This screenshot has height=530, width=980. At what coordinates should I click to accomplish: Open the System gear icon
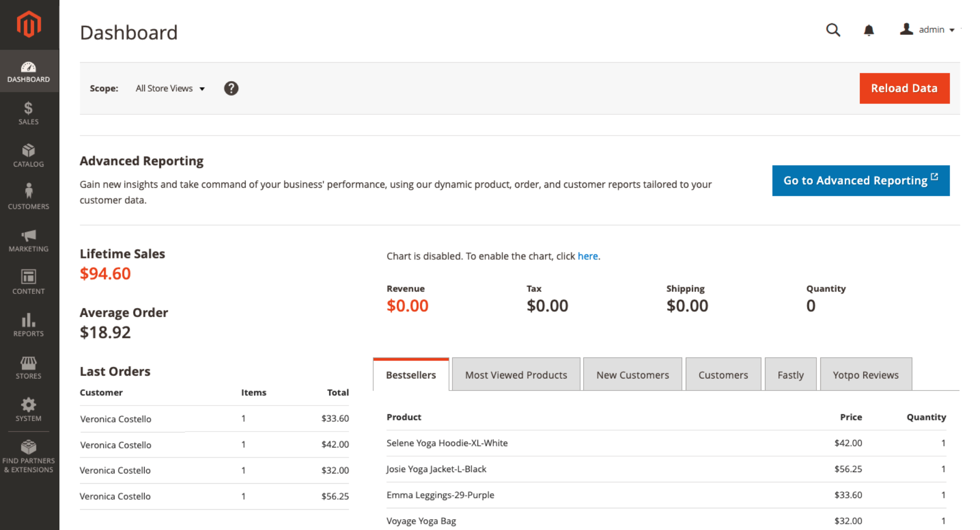29,405
